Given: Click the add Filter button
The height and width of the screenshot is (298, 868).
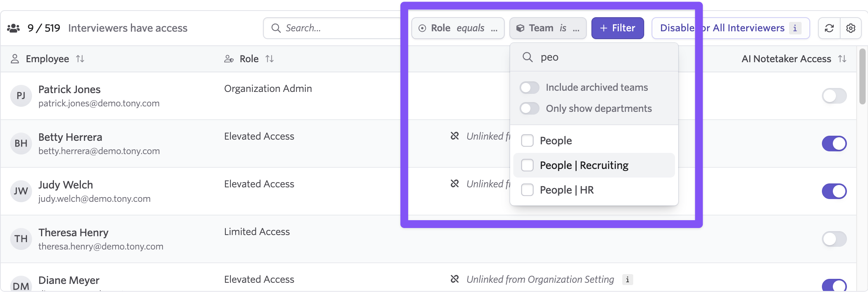Looking at the screenshot, I should (617, 28).
